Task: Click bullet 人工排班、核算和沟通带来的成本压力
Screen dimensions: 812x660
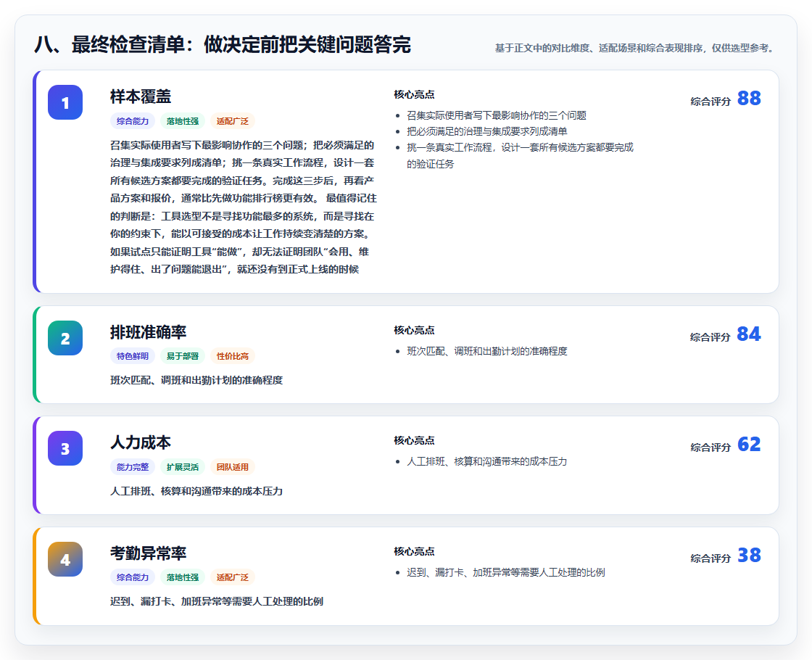Action: click(486, 461)
